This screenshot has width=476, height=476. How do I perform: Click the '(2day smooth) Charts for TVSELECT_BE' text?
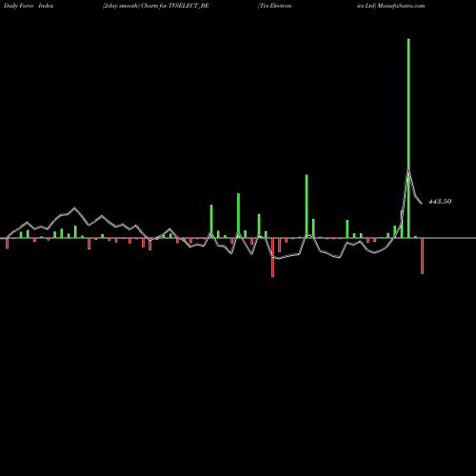[155, 6]
